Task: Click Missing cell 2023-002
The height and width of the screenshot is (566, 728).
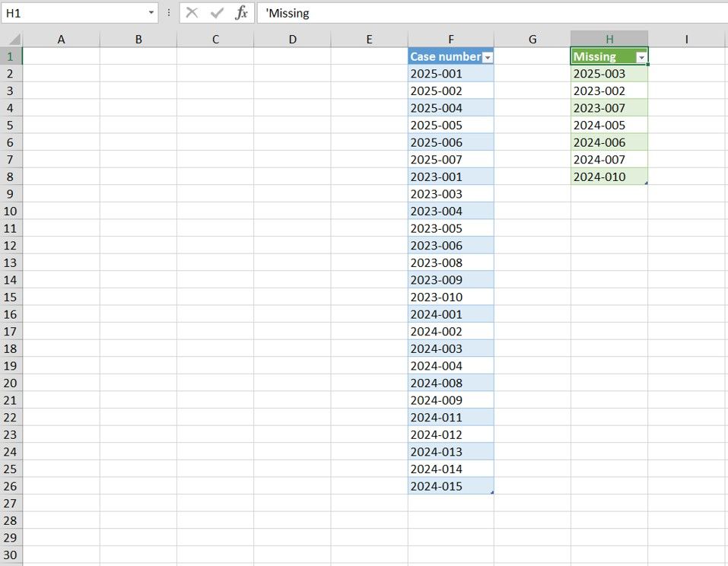Action: pyautogui.click(x=609, y=91)
